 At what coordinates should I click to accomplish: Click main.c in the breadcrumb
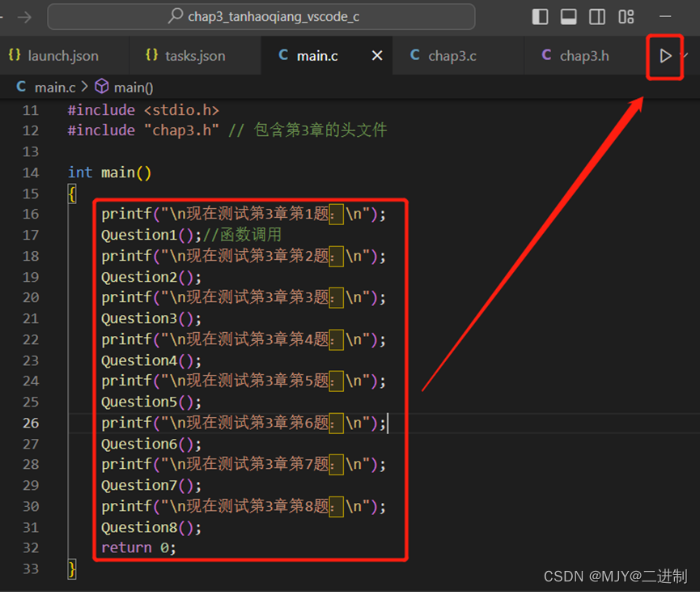(x=55, y=87)
